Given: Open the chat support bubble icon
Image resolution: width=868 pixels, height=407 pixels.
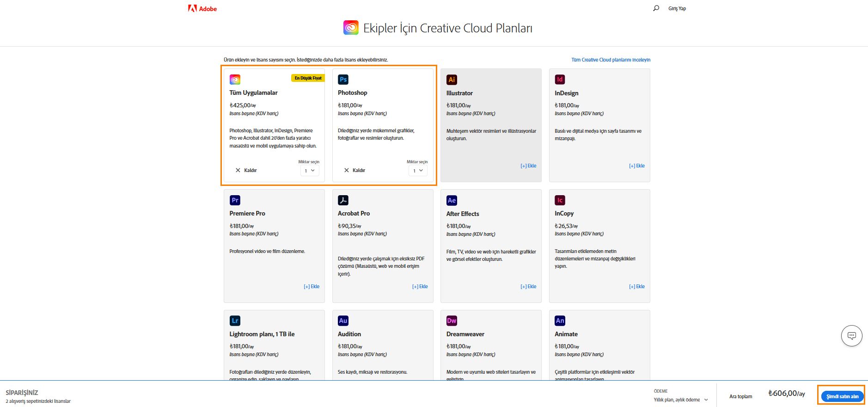Looking at the screenshot, I should coord(851,336).
